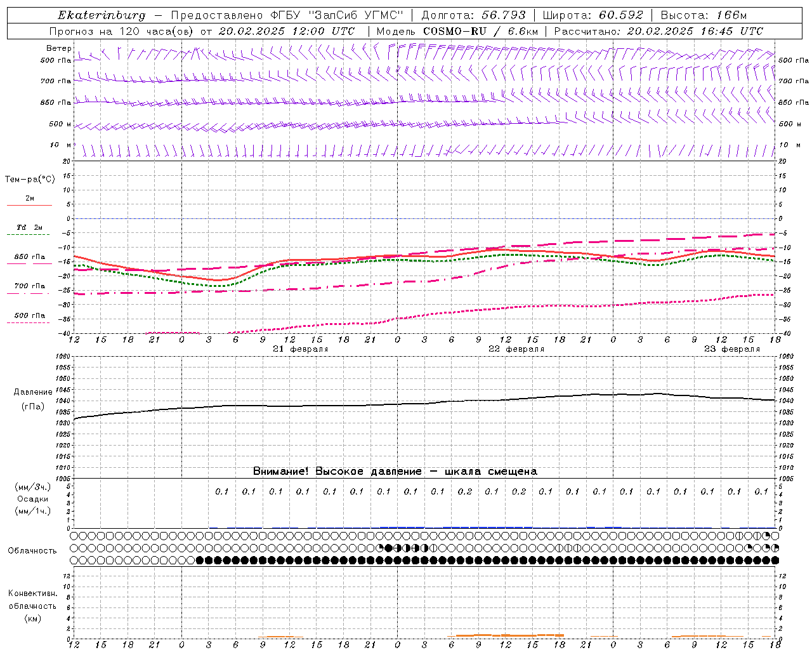812x650 pixels.
Task: Click "1005" on the right pressure axis
Action: coord(786,479)
